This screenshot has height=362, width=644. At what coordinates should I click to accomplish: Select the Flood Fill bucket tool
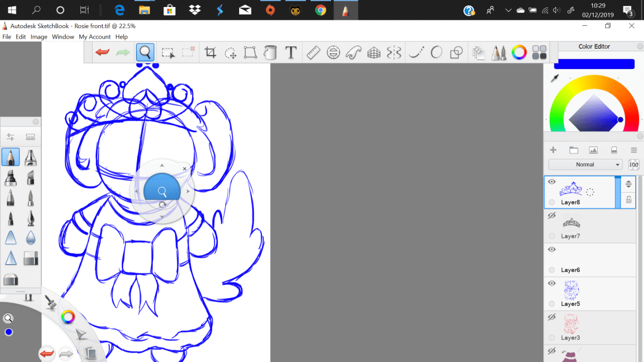[270, 53]
